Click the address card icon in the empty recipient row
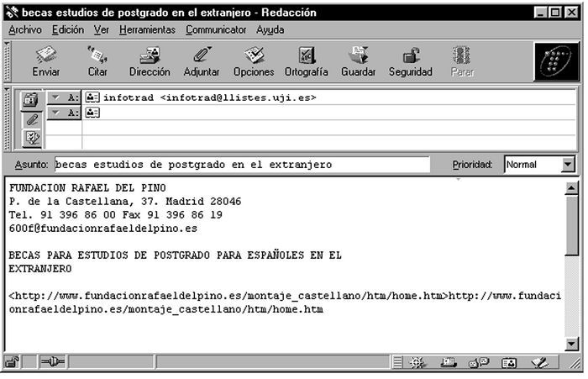This screenshot has height=379, width=588. coord(92,113)
